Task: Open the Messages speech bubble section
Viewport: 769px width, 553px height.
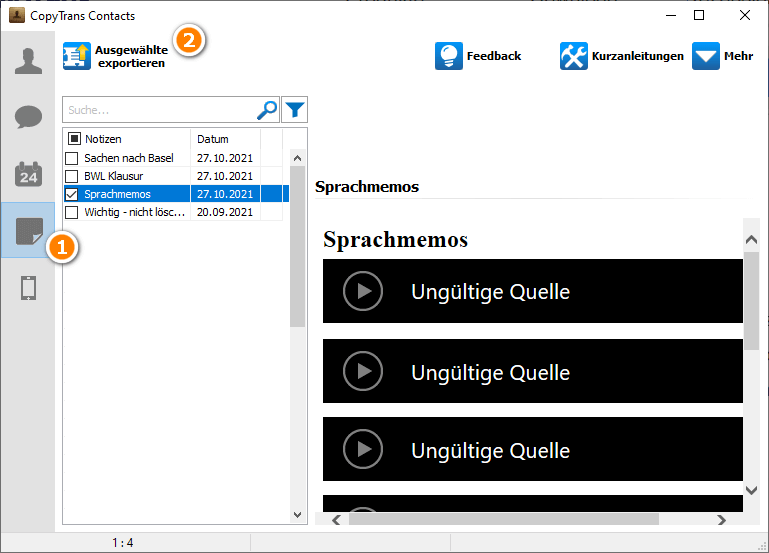Action: [28, 117]
